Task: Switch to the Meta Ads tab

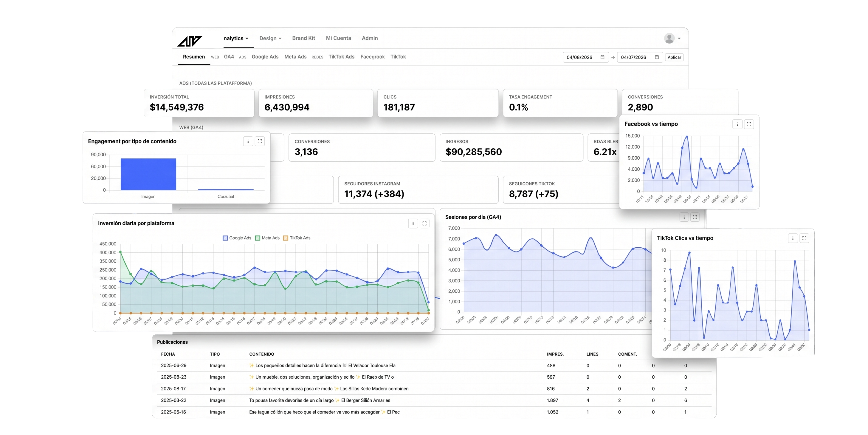Action: point(295,57)
